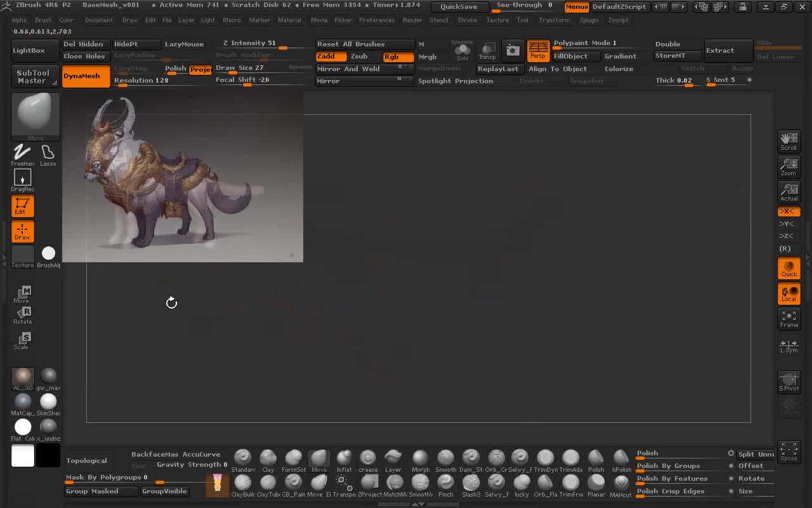
Task: Choose the crease brush
Action: tap(368, 461)
